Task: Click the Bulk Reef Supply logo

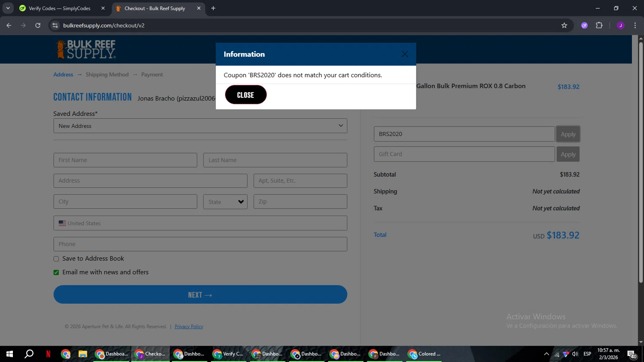Action: tap(86, 49)
